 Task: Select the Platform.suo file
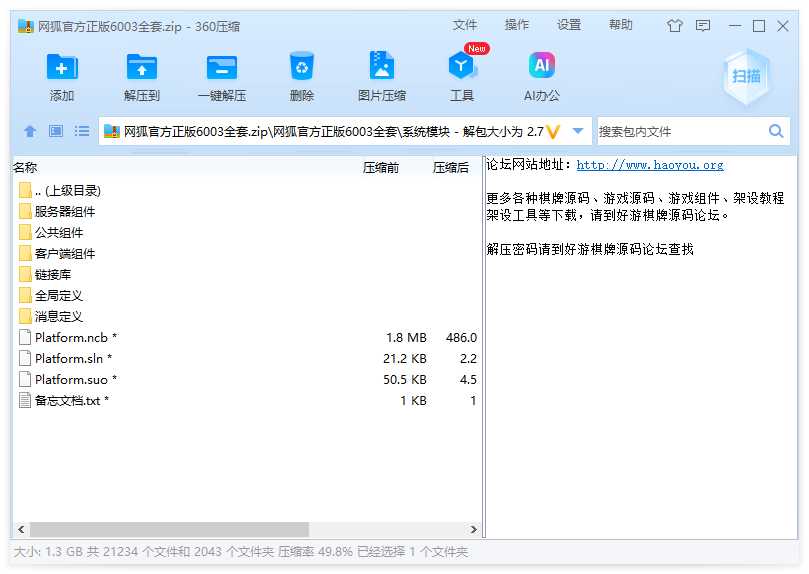point(247,380)
